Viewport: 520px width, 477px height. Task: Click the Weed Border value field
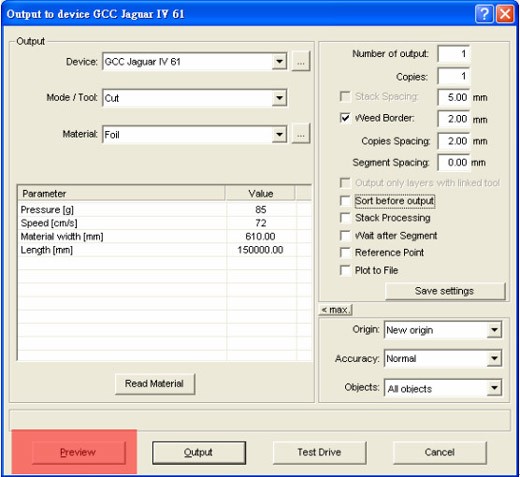(453, 119)
